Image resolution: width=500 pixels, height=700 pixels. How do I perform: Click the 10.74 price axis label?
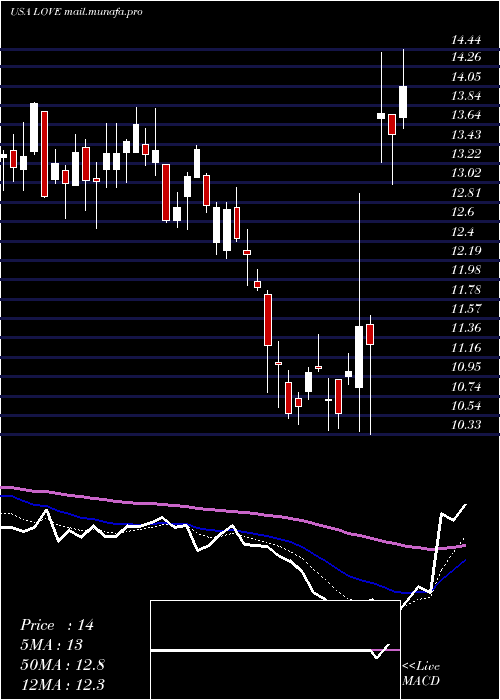coord(466,387)
